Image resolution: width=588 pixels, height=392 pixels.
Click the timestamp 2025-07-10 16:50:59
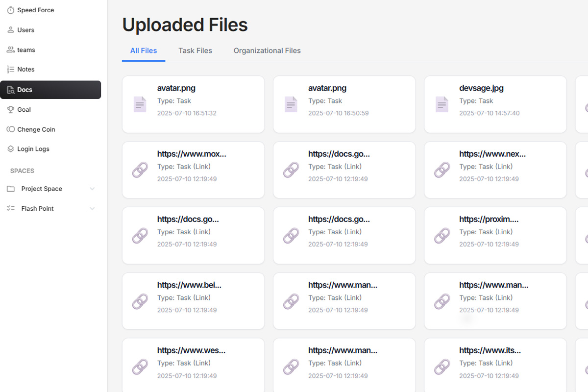tap(338, 113)
